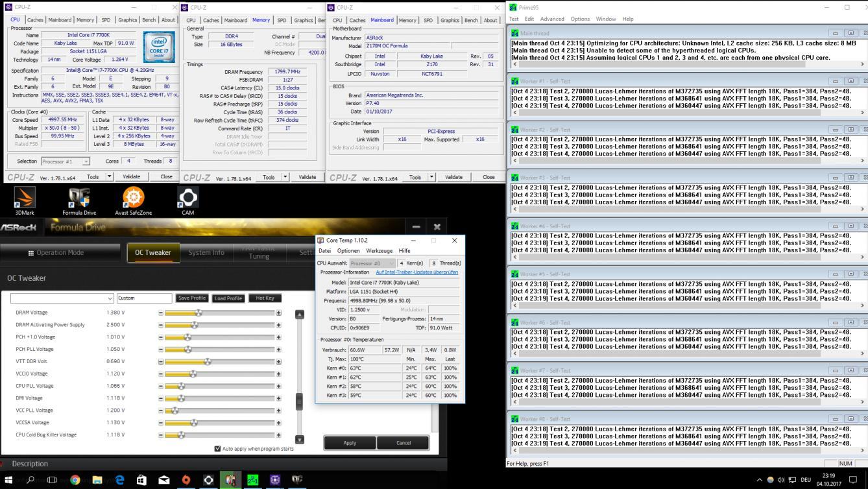Switch to Caches tab in first CPU-Z window

35,20
